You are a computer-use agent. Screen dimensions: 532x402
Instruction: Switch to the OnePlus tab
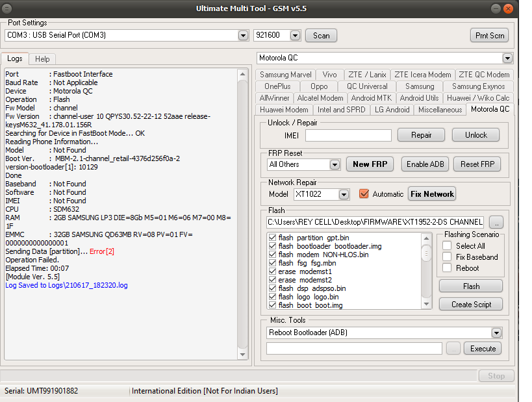[x=277, y=86]
